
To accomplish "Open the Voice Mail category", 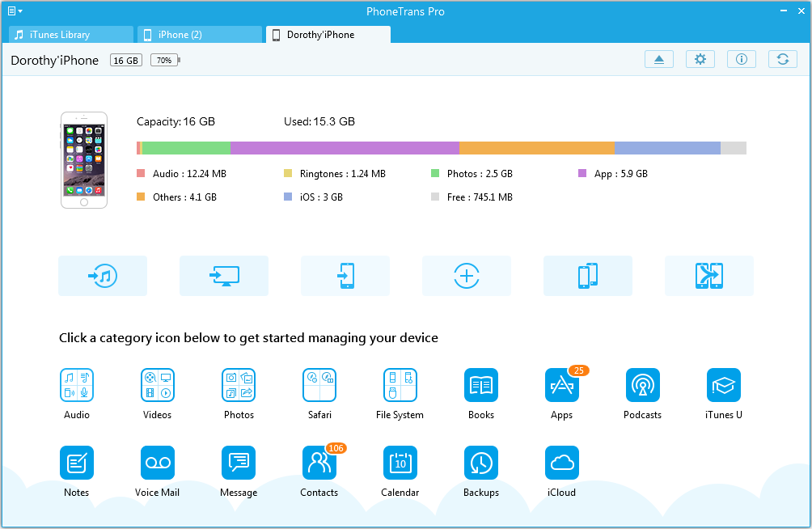I will point(158,463).
